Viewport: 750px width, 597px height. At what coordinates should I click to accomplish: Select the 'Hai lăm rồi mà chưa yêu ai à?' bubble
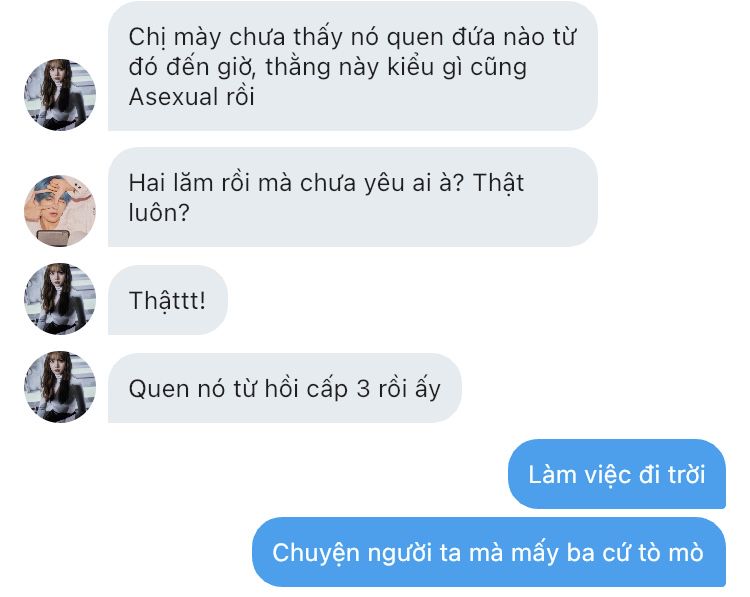pos(353,197)
